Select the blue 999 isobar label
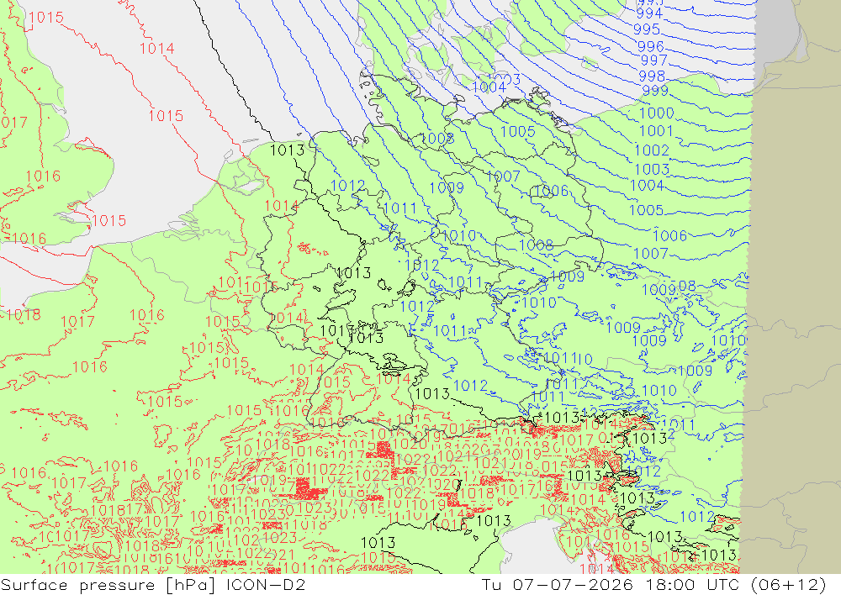The height and width of the screenshot is (616, 841). point(655,91)
